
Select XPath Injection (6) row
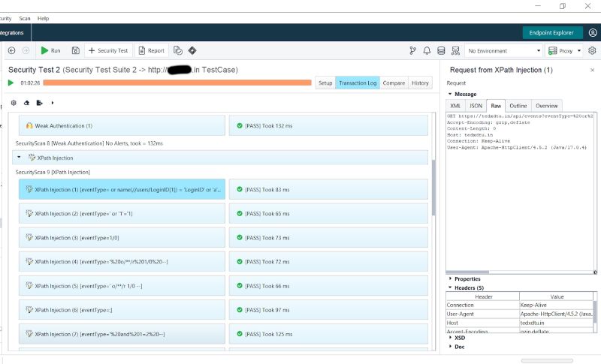pyautogui.click(x=122, y=310)
